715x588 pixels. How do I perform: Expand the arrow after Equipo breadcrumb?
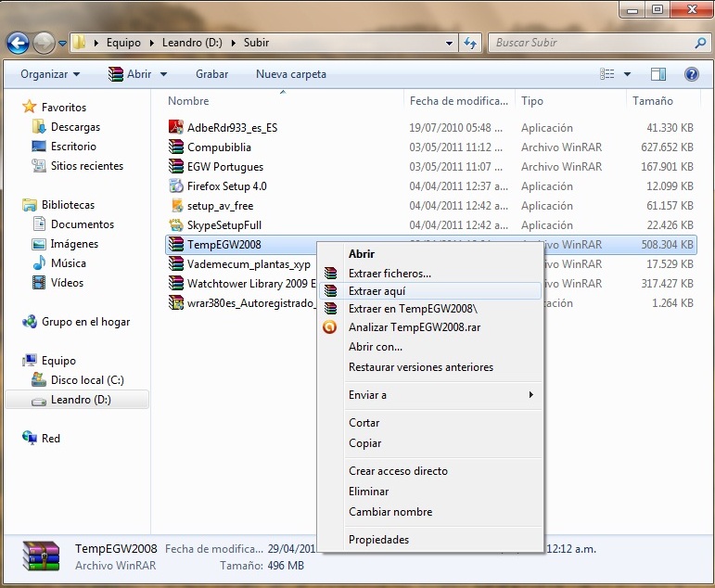[151, 43]
